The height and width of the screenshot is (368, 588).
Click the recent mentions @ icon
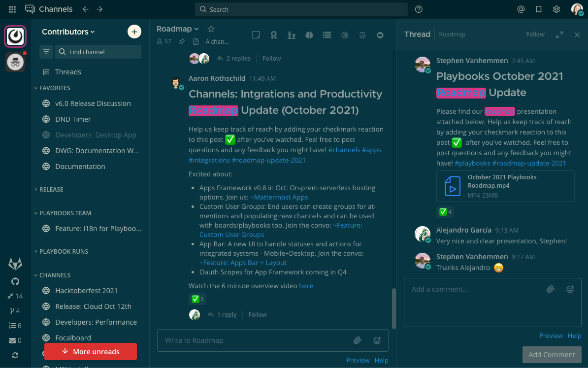[521, 9]
